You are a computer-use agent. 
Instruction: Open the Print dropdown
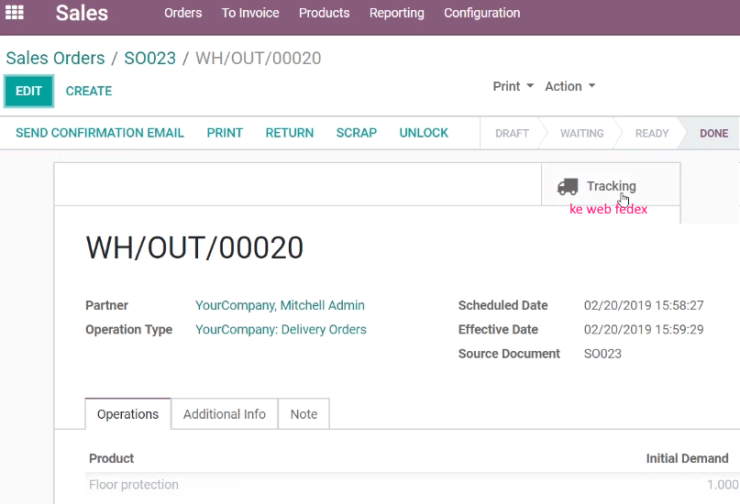pyautogui.click(x=513, y=86)
